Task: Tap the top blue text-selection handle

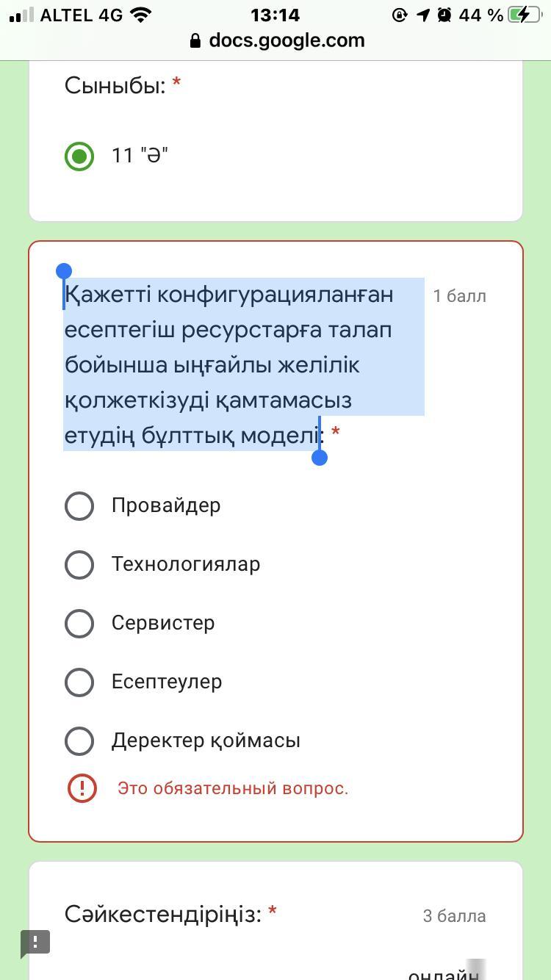Action: [x=64, y=272]
